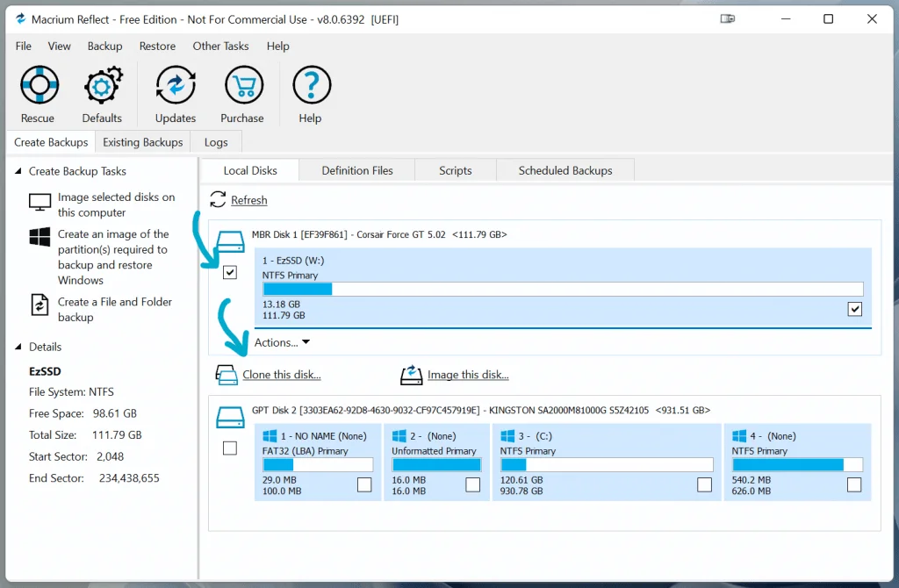Click Create a File and Folder backup
Image resolution: width=899 pixels, height=588 pixels.
[x=115, y=310]
